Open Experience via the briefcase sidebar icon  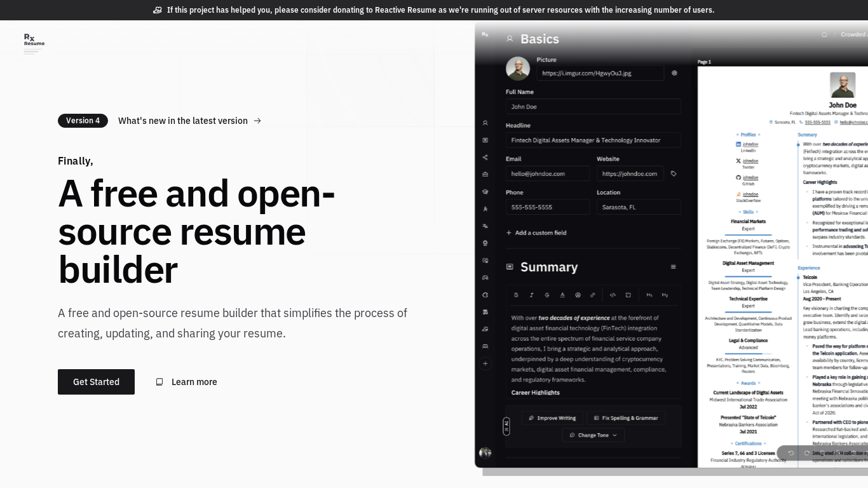pos(485,174)
